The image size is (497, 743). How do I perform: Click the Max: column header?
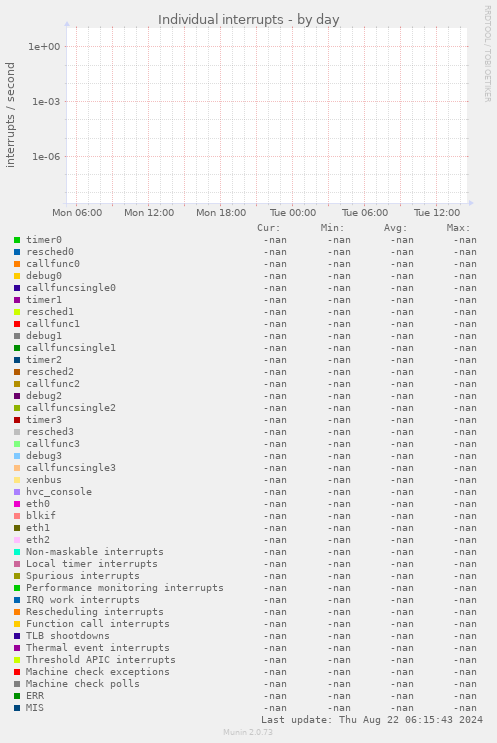pyautogui.click(x=458, y=228)
